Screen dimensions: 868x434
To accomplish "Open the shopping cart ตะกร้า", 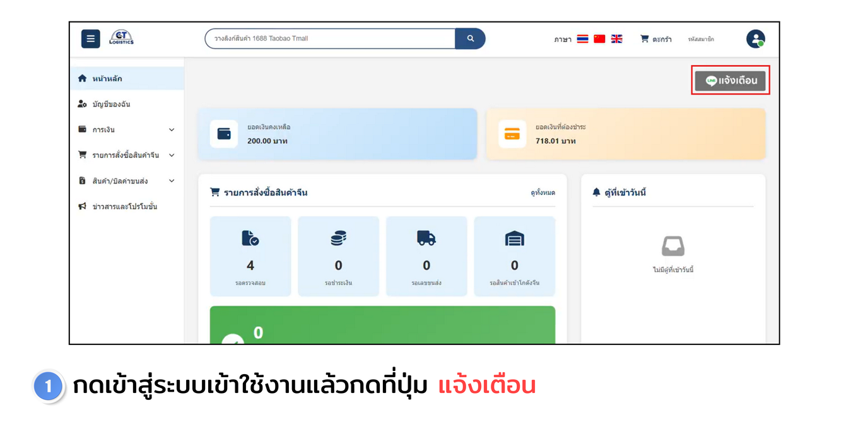I will tap(656, 39).
